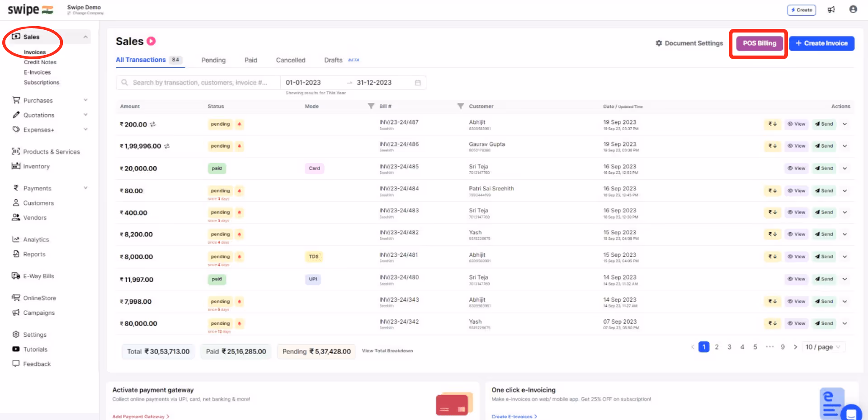Switch to the Paid tab
This screenshot has height=420, width=868.
pos(251,60)
